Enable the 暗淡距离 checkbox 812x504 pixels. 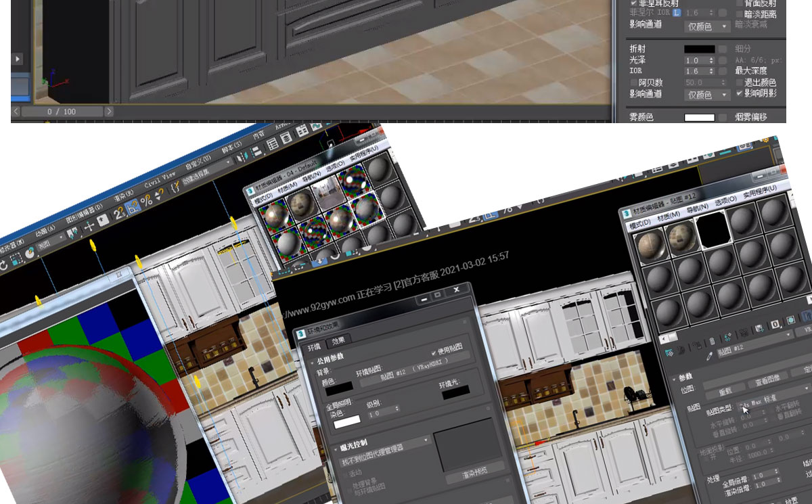[739, 13]
